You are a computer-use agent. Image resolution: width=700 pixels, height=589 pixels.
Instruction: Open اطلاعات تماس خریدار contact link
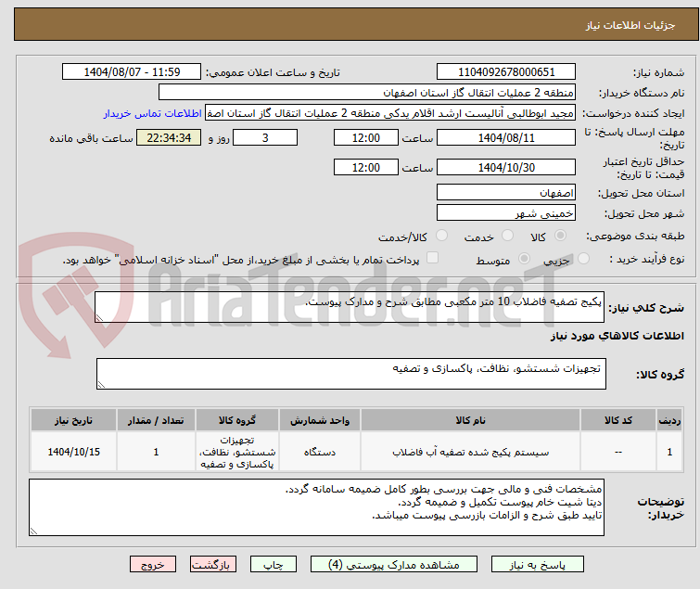click(x=153, y=113)
